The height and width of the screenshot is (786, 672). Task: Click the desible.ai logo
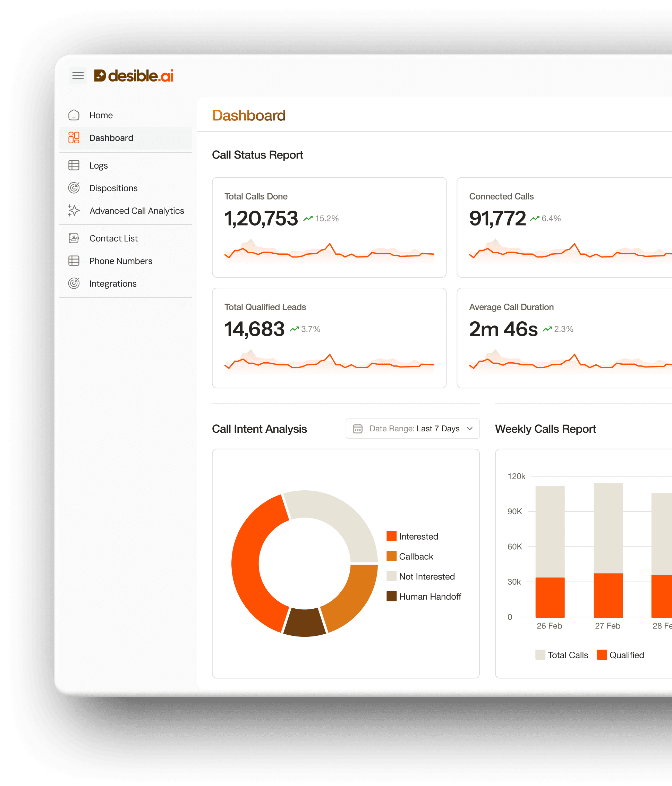tap(135, 76)
